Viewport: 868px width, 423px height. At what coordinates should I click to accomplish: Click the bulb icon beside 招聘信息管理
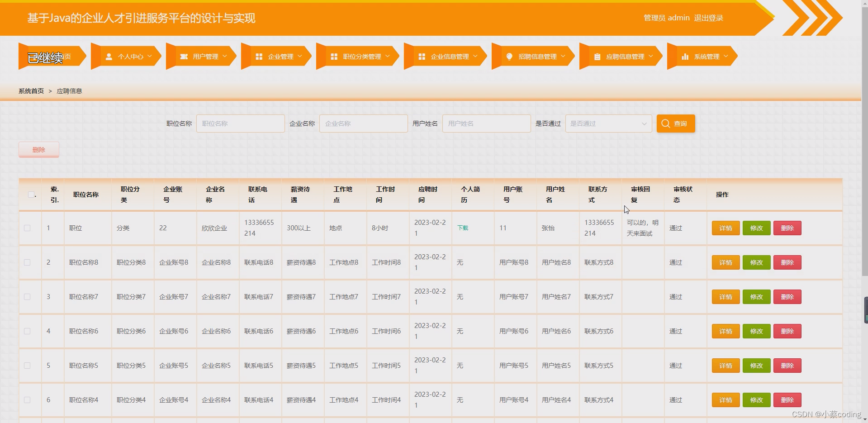click(509, 57)
